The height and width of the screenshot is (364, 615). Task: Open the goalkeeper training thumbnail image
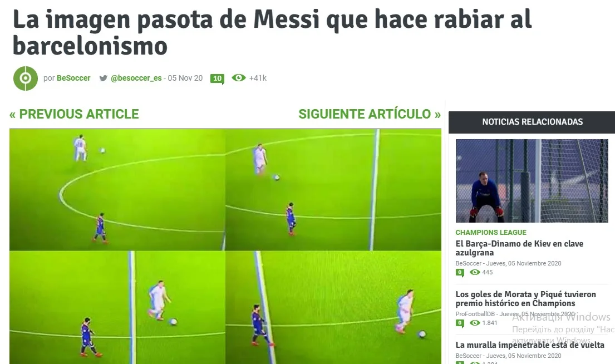coord(532,181)
